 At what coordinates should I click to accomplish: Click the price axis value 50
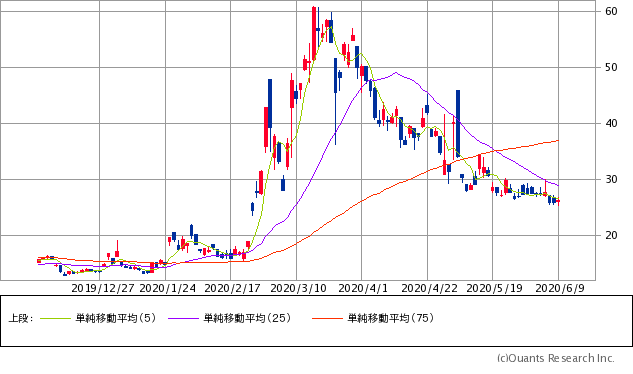pyautogui.click(x=611, y=67)
